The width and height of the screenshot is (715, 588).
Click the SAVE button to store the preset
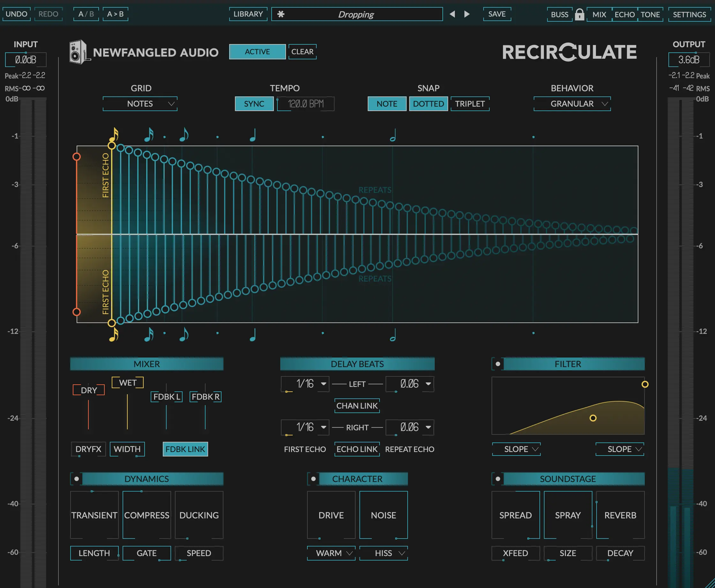tap(497, 14)
